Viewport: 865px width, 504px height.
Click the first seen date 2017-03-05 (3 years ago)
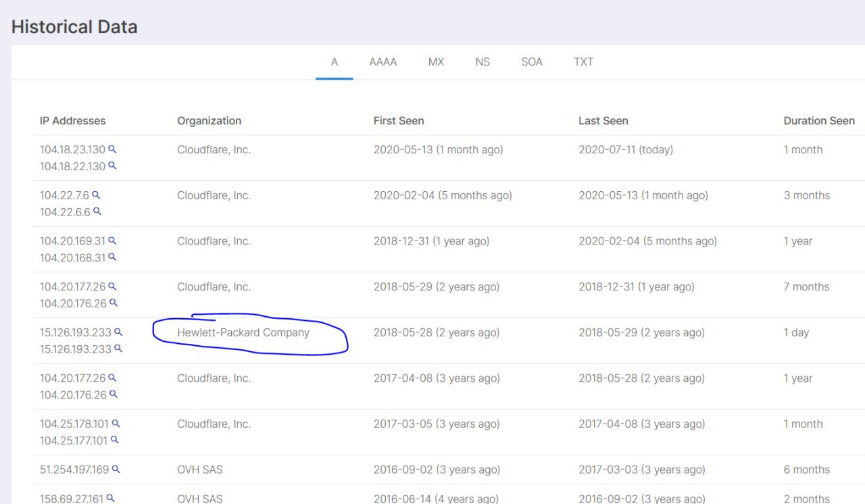(x=437, y=424)
